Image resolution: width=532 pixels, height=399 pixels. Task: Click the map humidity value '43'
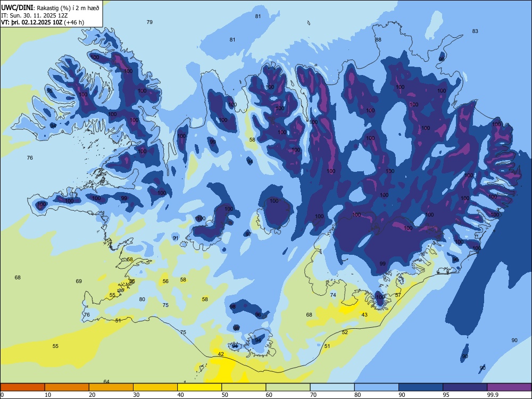coord(364,315)
